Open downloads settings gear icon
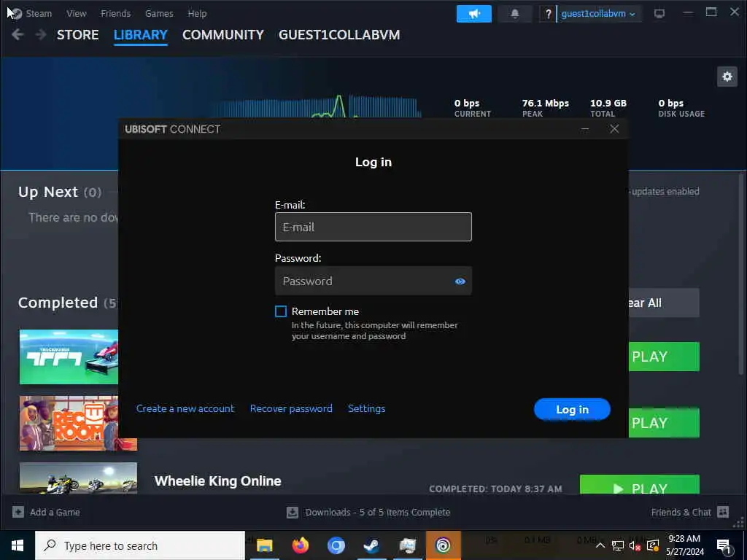The height and width of the screenshot is (560, 747). pos(727,77)
